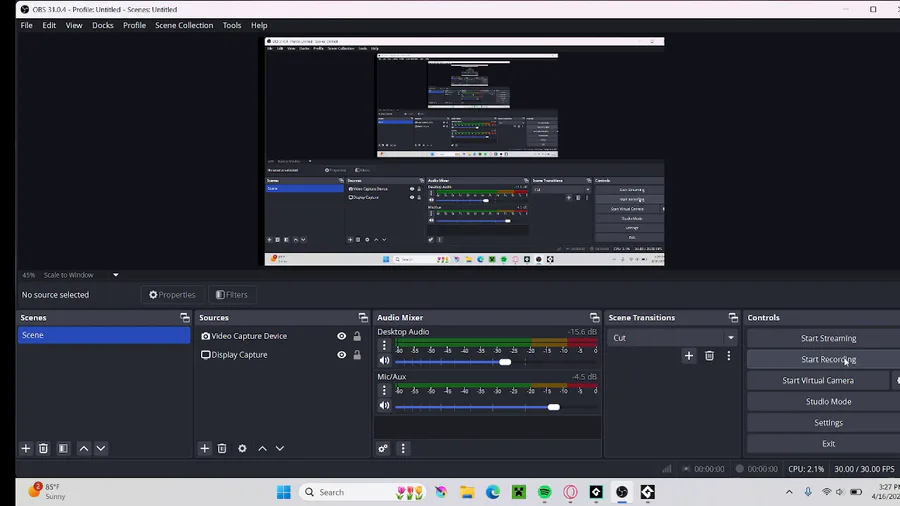The height and width of the screenshot is (506, 900).
Task: Open Settings from Controls panel
Action: tap(824, 423)
